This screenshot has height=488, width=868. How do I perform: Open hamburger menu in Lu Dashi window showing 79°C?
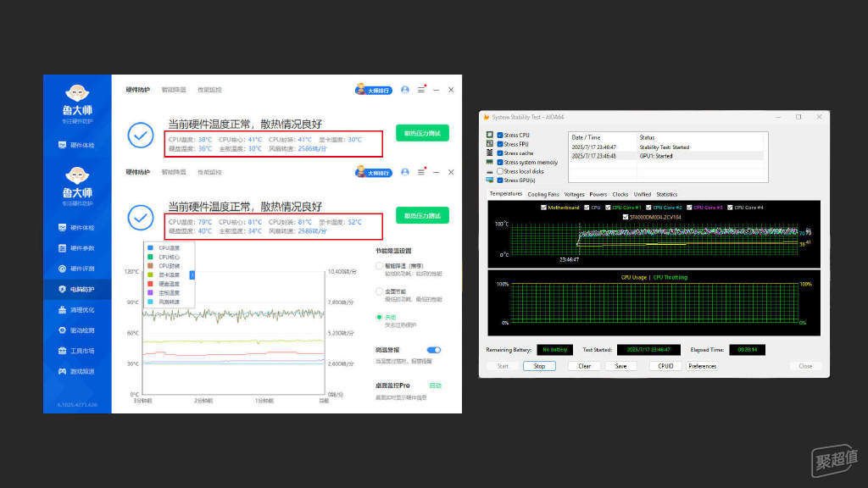[x=421, y=172]
